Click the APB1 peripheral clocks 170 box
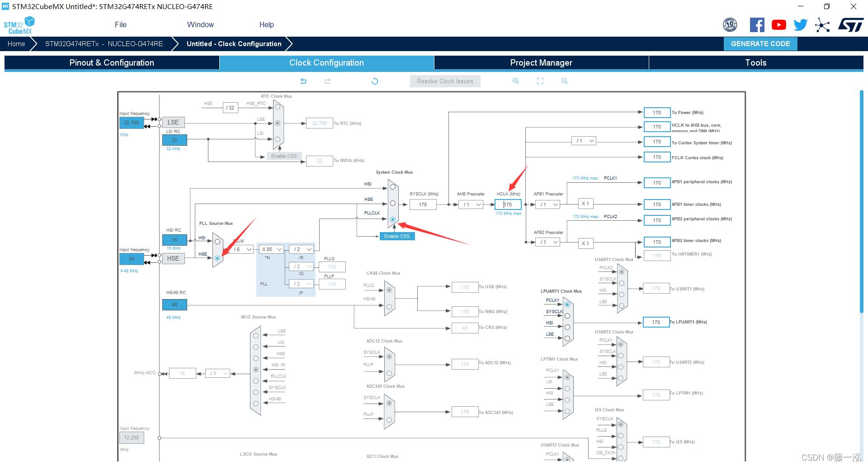The width and height of the screenshot is (868, 466). (x=657, y=183)
